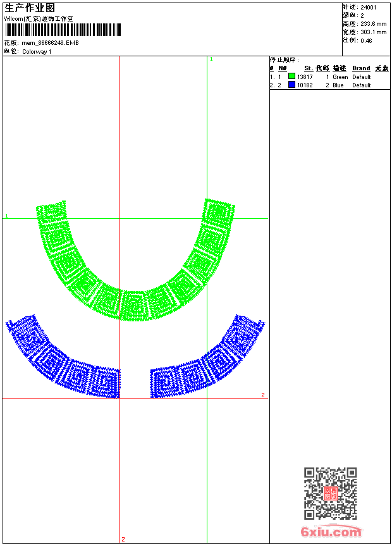Click the blue color swatch in row 2
This screenshot has height=544, width=392.
(x=291, y=85)
